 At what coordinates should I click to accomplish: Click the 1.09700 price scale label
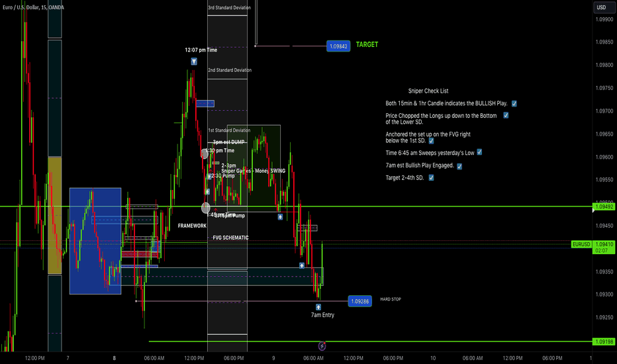604,111
